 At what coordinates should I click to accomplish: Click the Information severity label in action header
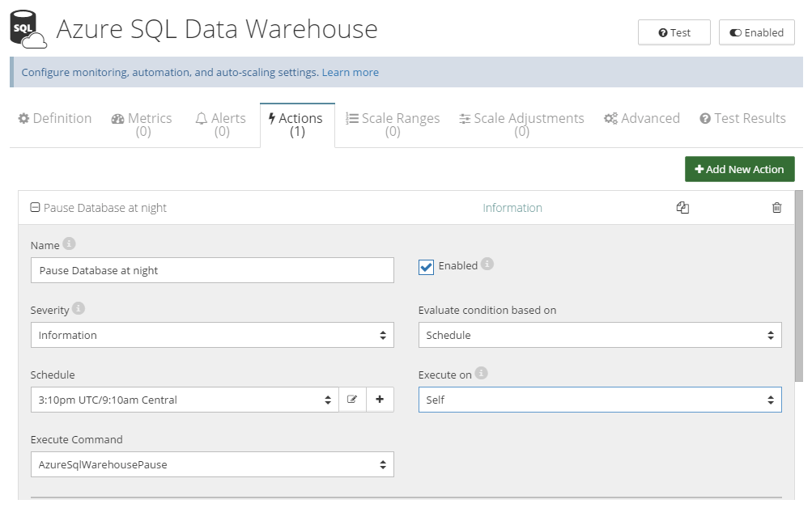pos(512,207)
